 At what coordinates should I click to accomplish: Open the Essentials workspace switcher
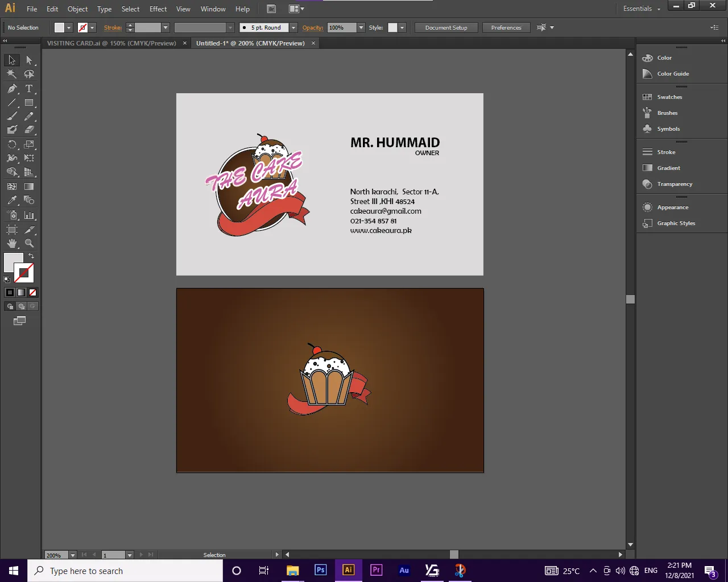point(642,9)
